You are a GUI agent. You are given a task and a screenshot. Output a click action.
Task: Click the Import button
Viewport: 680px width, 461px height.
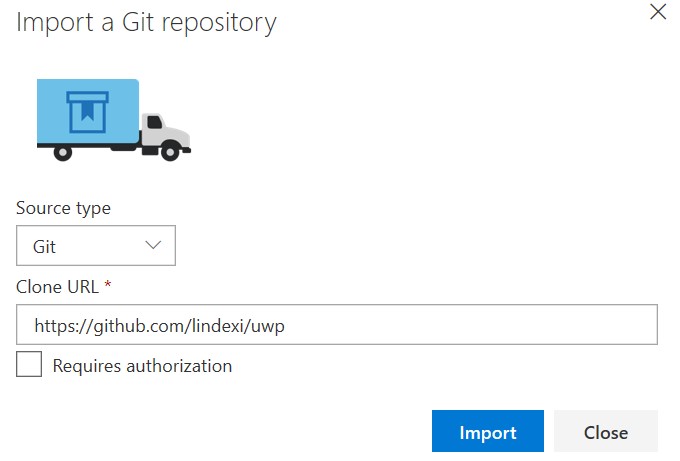coord(488,431)
